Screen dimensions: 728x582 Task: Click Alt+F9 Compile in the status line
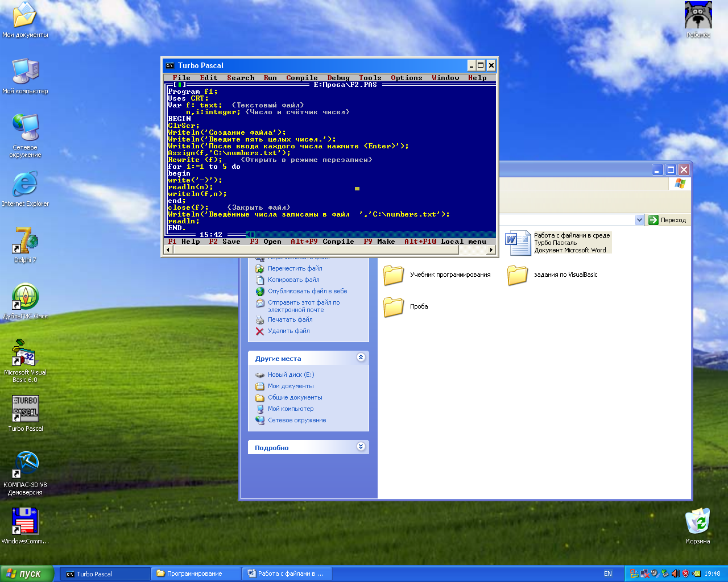pos(322,242)
